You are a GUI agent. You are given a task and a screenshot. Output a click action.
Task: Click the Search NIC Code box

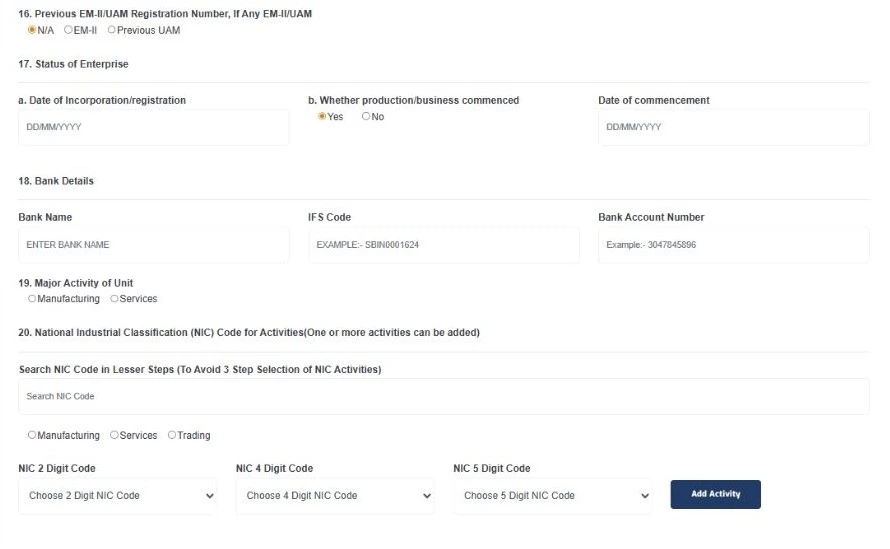point(443,397)
